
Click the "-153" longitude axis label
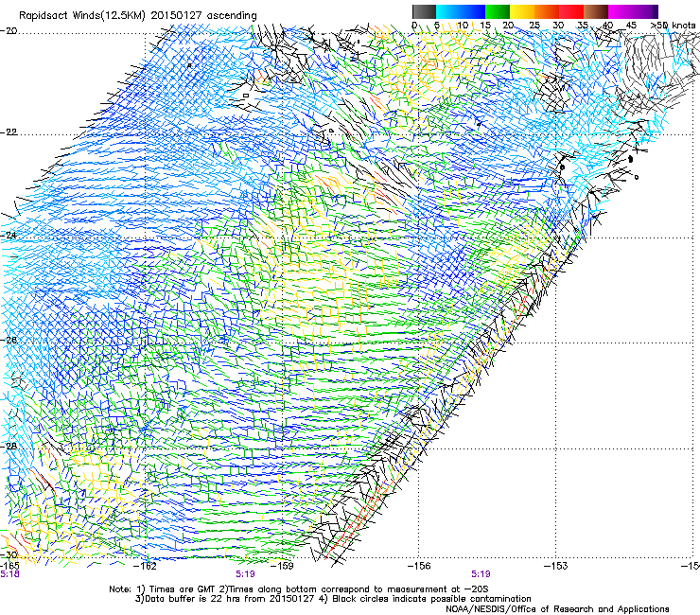point(555,566)
